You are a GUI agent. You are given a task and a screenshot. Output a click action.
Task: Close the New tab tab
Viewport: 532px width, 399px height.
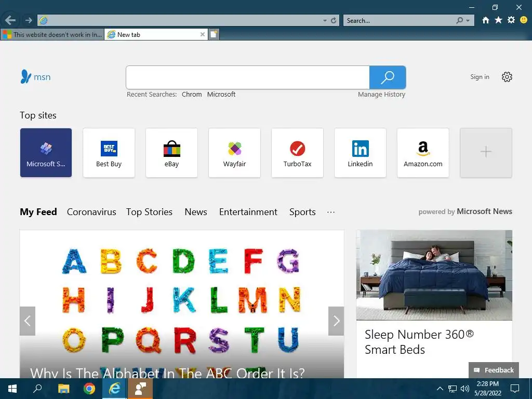pyautogui.click(x=202, y=34)
